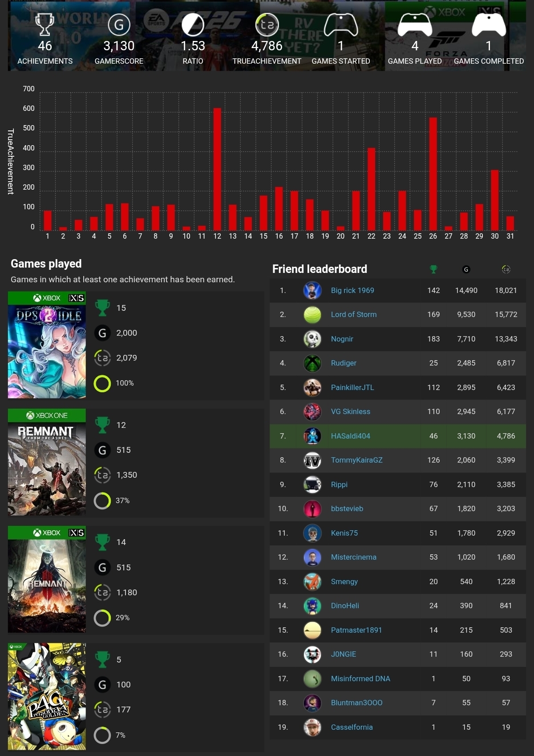Click the day 12 bar in chart
The image size is (534, 756).
217,169
